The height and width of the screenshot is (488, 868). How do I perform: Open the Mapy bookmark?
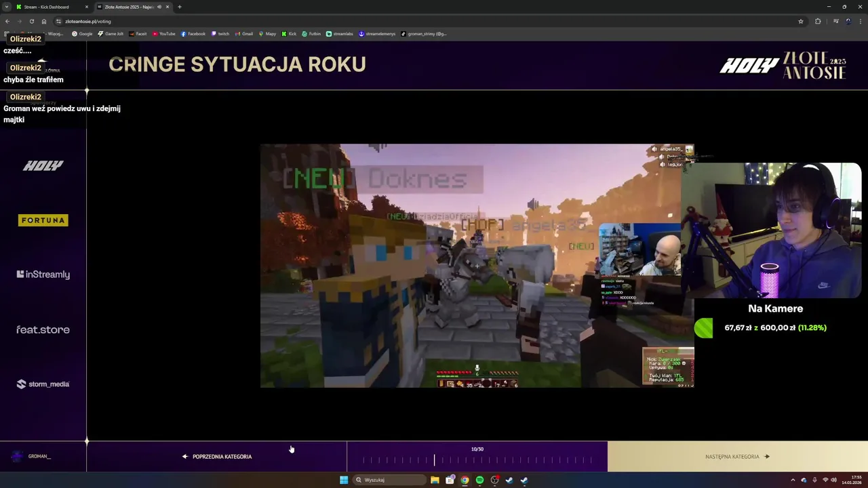click(268, 33)
